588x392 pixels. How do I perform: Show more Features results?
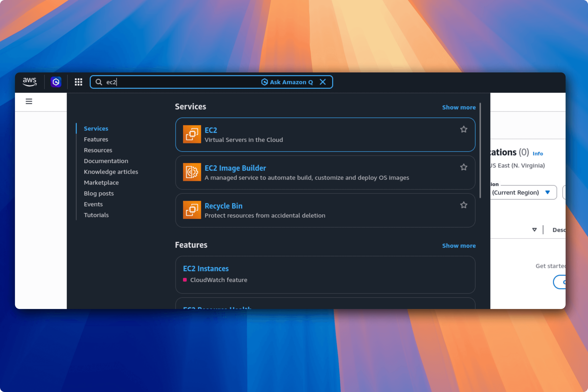tap(459, 245)
